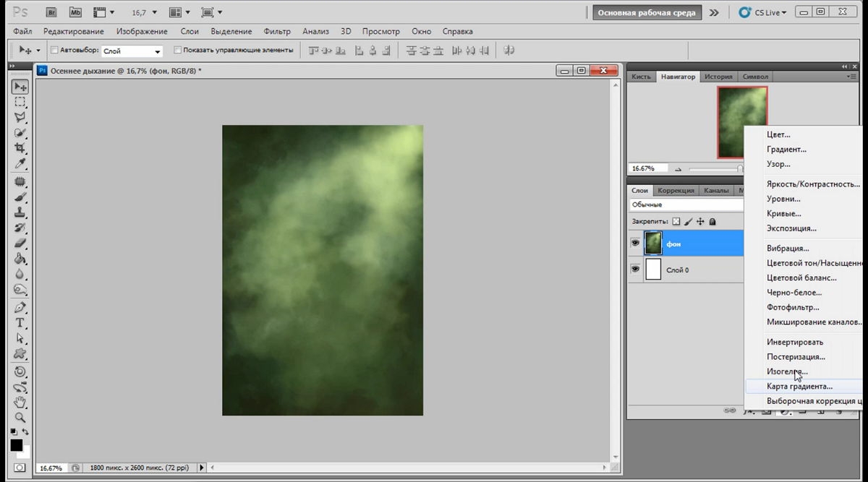The height and width of the screenshot is (482, 868).
Task: Switch to the Каналы tab
Action: 716,191
